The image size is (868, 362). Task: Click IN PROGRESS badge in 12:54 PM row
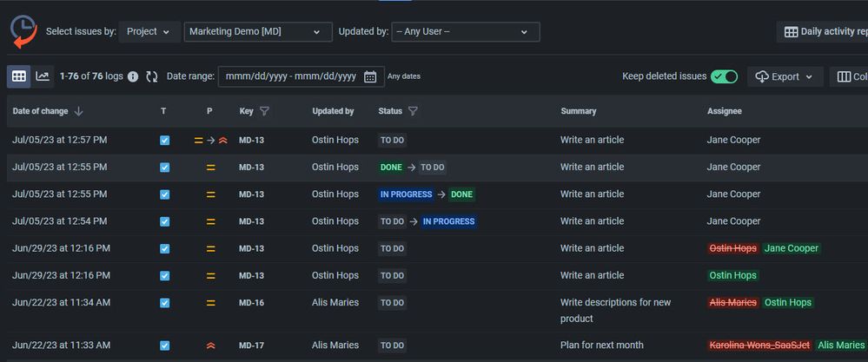[448, 221]
